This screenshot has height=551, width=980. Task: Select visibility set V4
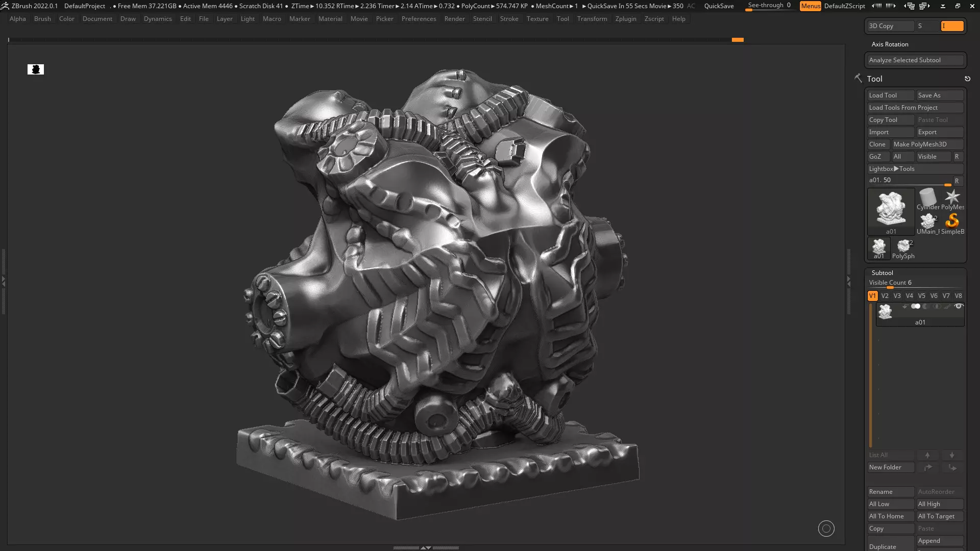909,296
